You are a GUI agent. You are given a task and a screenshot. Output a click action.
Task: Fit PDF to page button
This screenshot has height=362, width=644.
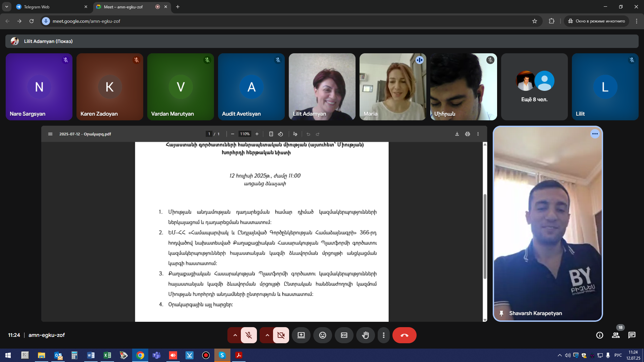pos(271,134)
